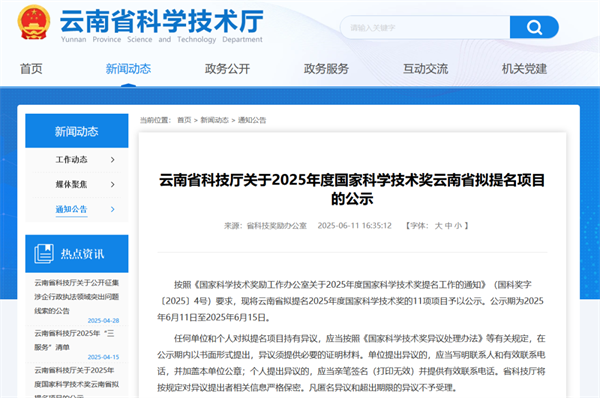Expand the 工作动态 chevron arrow

[112, 160]
